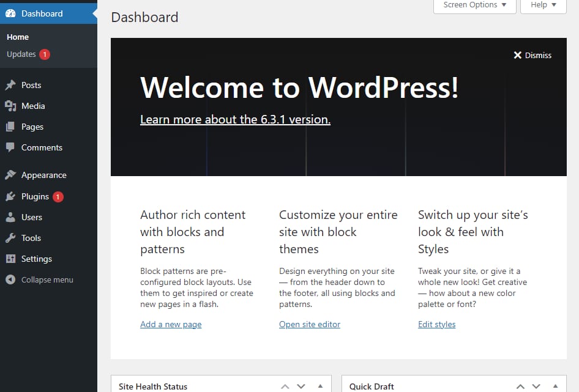This screenshot has width=579, height=392.
Task: Click the Appearance paintbrush icon
Action: point(10,175)
